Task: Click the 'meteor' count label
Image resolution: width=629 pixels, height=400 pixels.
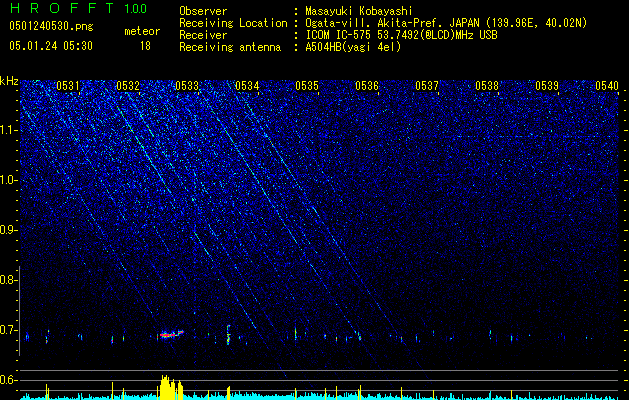Action: 142,31
